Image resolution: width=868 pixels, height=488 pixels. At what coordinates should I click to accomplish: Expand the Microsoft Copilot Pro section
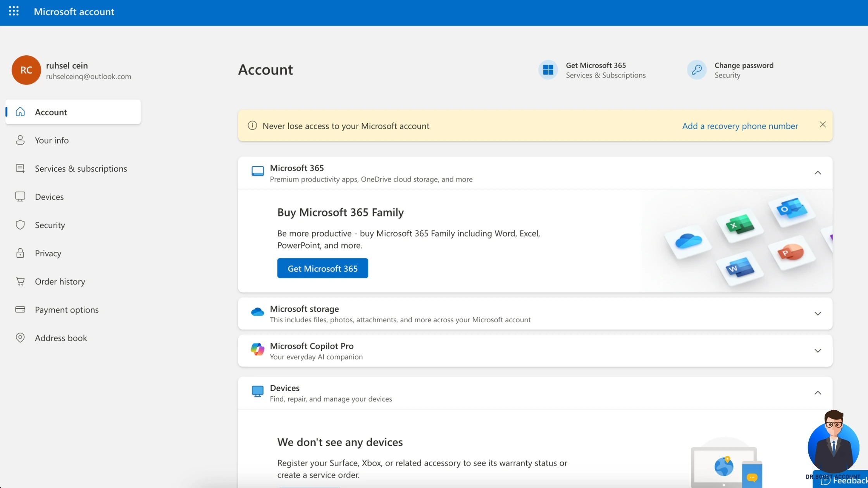[x=818, y=351]
